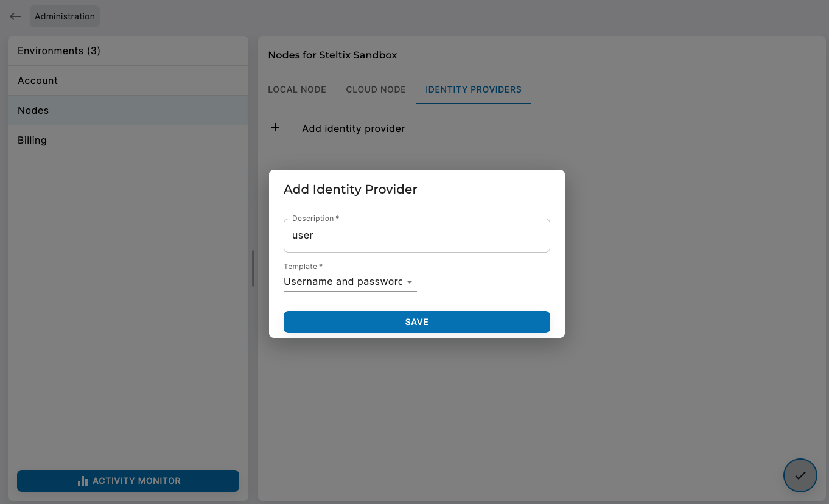Select Nodes in the sidebar

tap(33, 110)
